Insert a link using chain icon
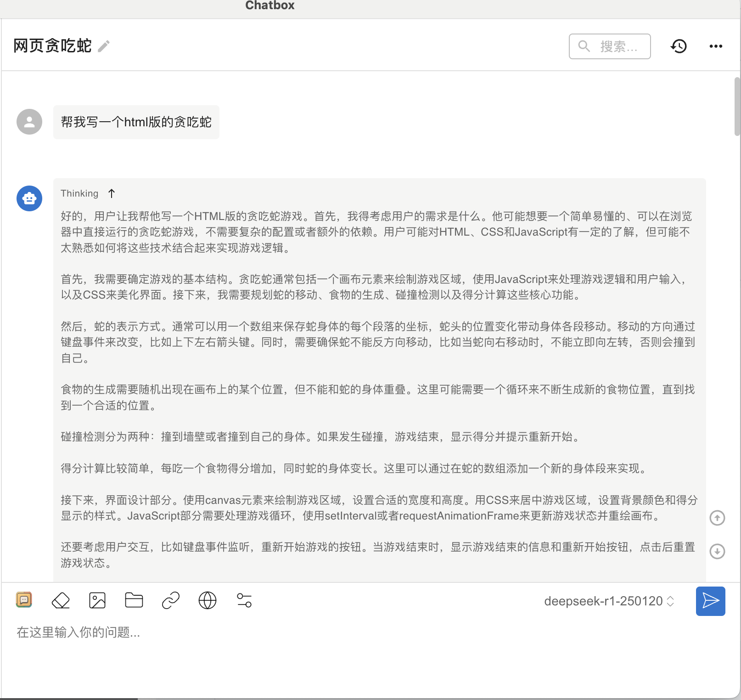 tap(171, 600)
